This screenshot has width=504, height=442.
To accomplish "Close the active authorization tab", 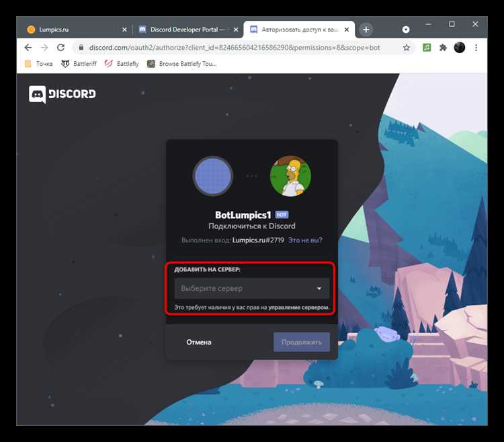I will [347, 30].
